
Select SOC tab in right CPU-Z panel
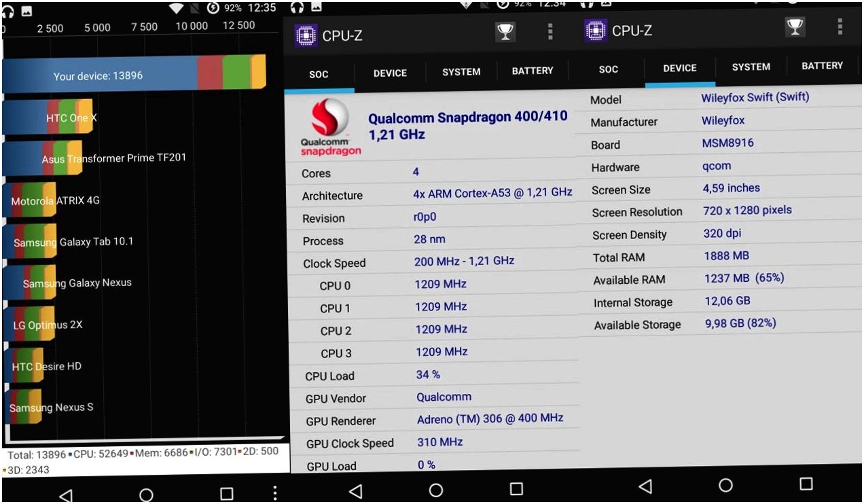pos(609,69)
